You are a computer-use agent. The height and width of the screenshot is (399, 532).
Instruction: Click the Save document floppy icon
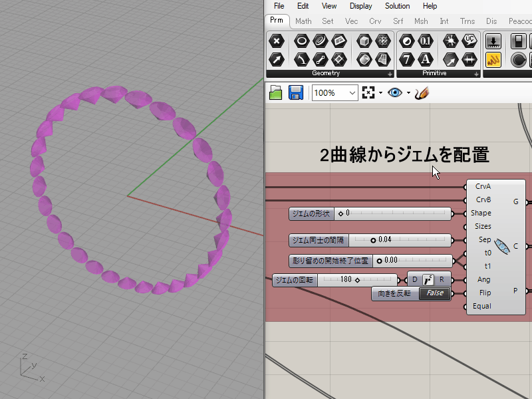[296, 93]
